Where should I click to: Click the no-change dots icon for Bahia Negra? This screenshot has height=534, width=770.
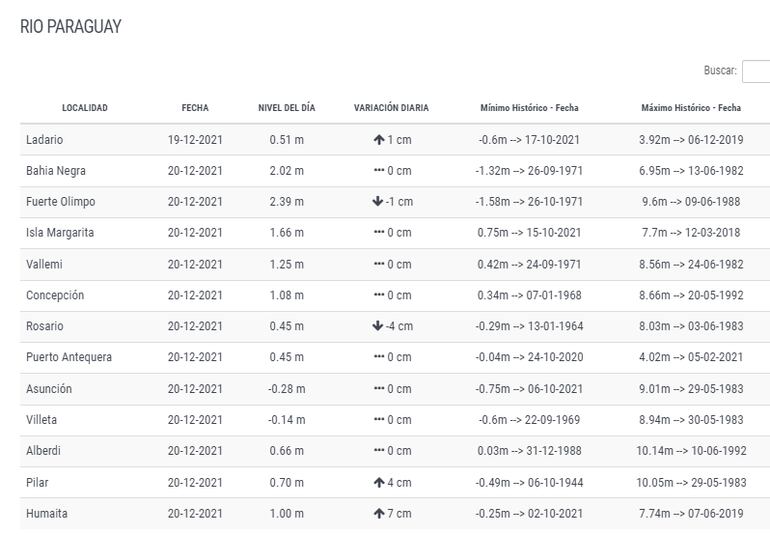click(379, 171)
